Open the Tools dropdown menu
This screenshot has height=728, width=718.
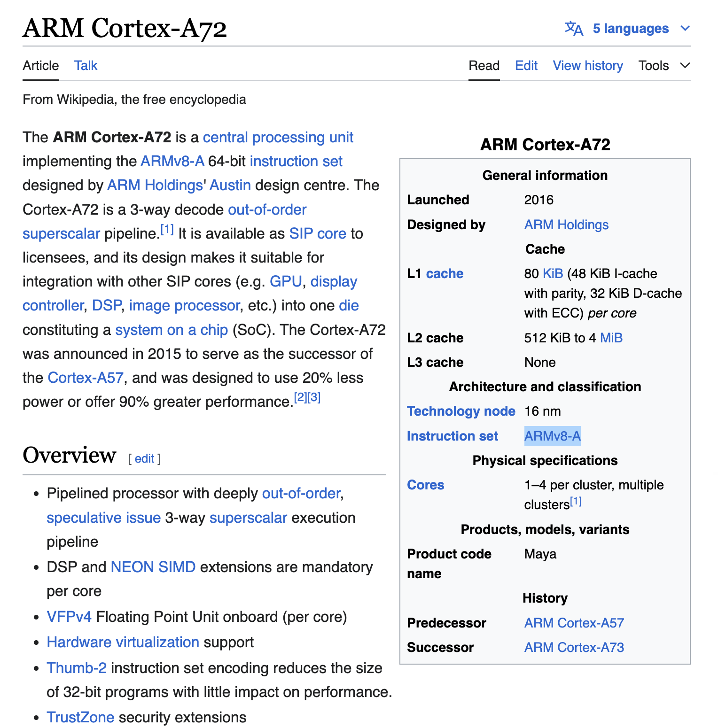pyautogui.click(x=663, y=66)
